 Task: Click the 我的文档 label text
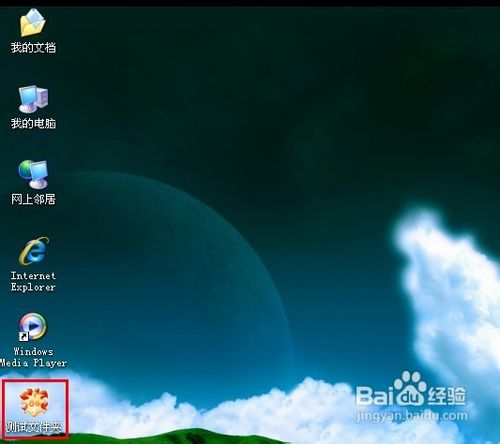click(x=33, y=48)
